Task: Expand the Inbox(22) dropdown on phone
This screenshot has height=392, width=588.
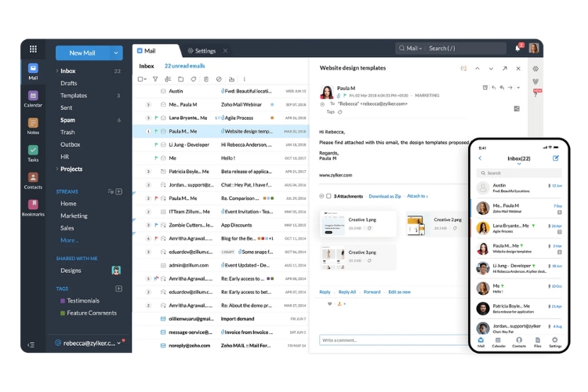Action: (519, 164)
